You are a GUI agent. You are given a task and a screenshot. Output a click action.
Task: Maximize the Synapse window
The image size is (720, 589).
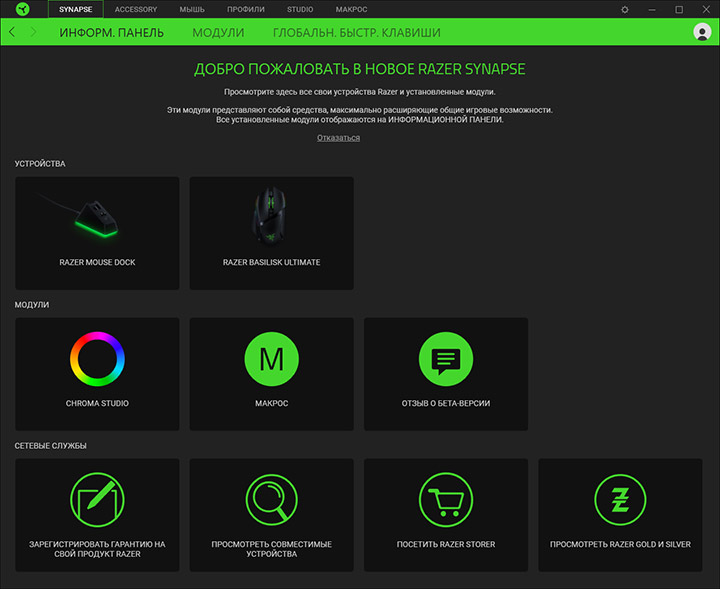[x=679, y=9]
